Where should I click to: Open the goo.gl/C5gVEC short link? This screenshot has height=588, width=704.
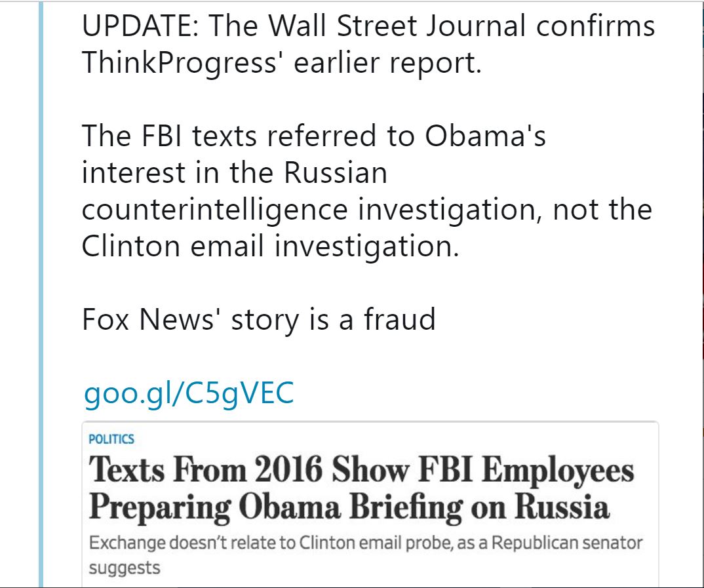pos(189,393)
